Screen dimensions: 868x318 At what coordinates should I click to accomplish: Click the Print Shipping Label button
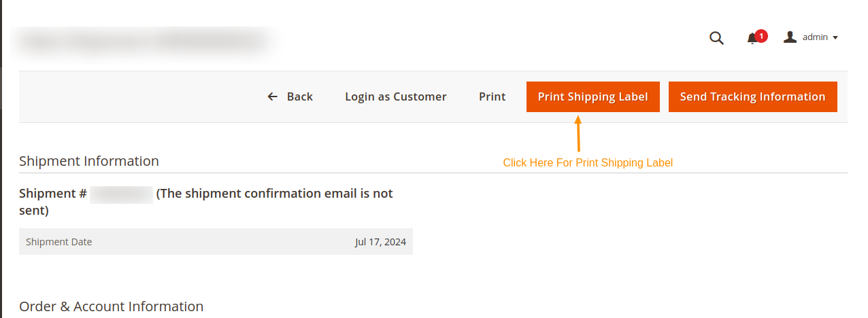click(x=592, y=96)
